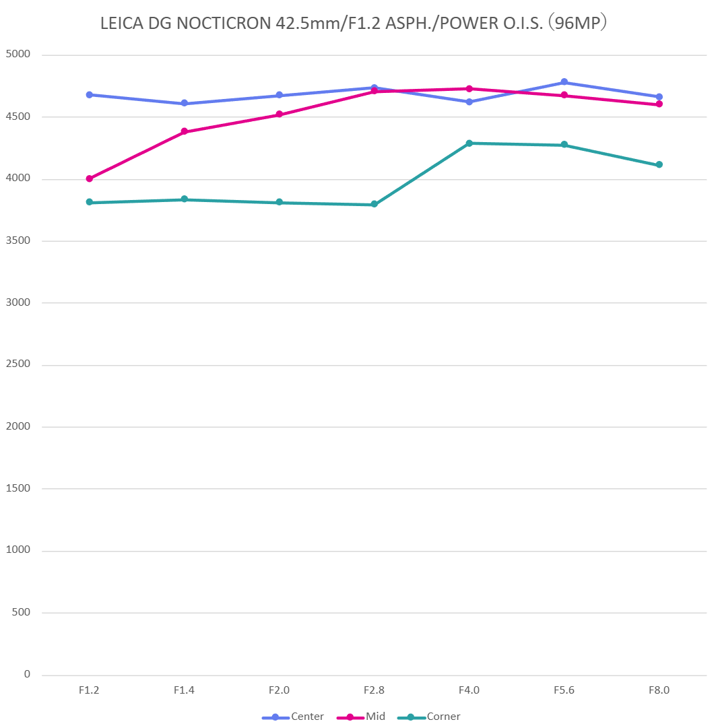The width and height of the screenshot is (714, 728).
Task: Click the 2500 y-axis label
Action: (18, 364)
